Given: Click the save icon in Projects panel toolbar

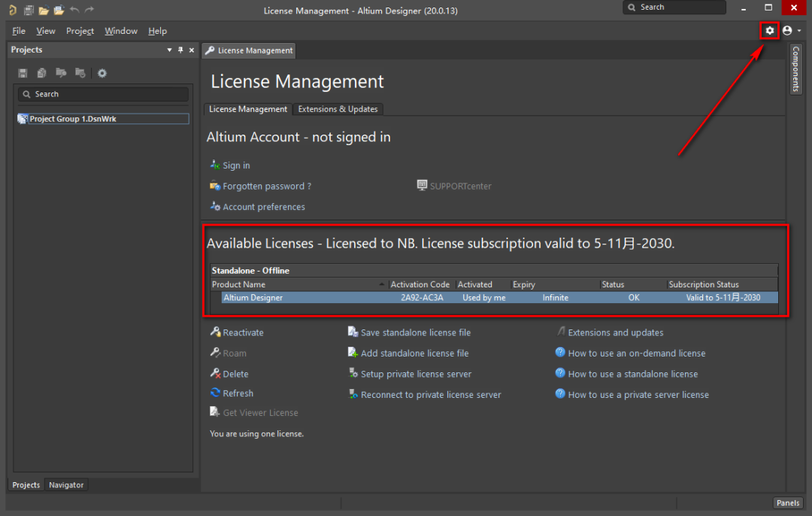Looking at the screenshot, I should [x=23, y=73].
